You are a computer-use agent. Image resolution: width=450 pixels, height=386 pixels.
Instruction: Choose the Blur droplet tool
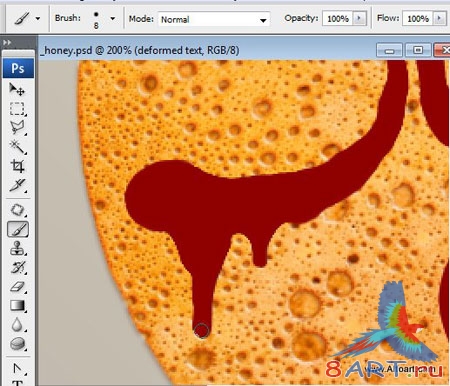coord(17,325)
